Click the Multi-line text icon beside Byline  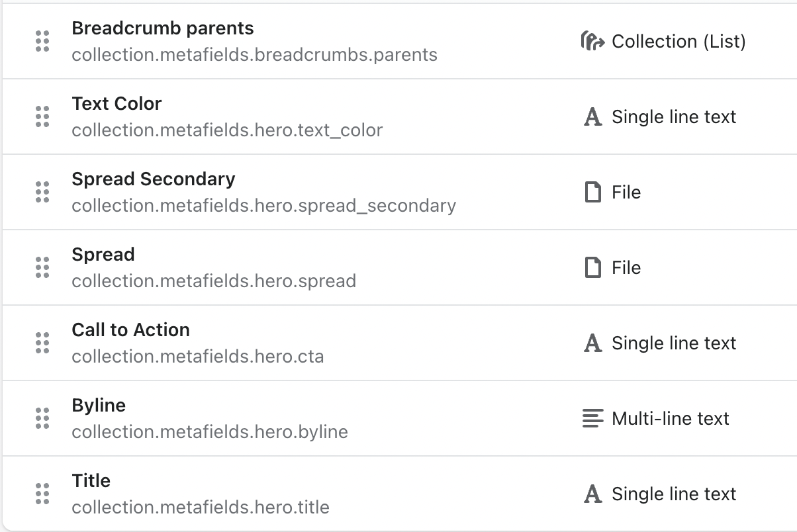593,418
